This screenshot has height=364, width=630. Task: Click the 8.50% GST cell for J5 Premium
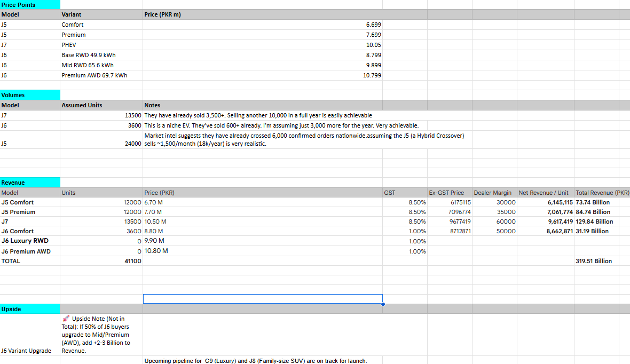pos(404,212)
